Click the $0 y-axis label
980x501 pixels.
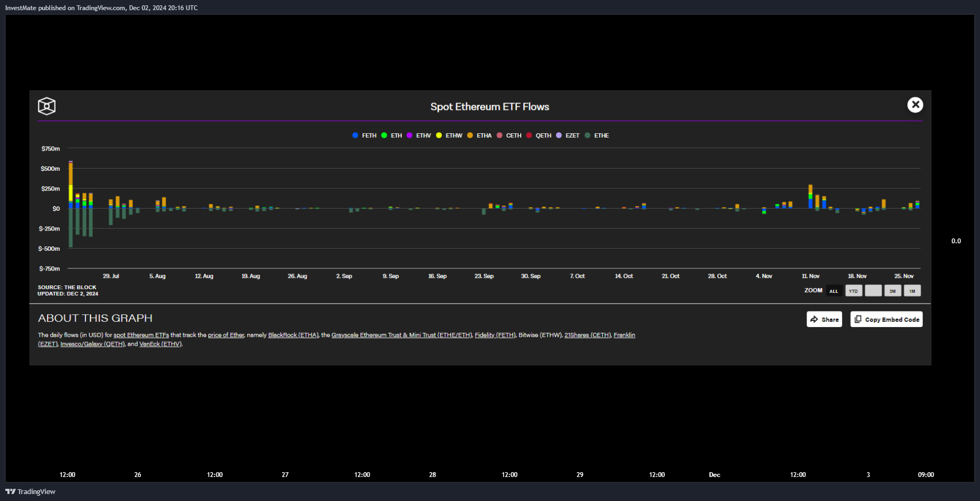coord(56,209)
